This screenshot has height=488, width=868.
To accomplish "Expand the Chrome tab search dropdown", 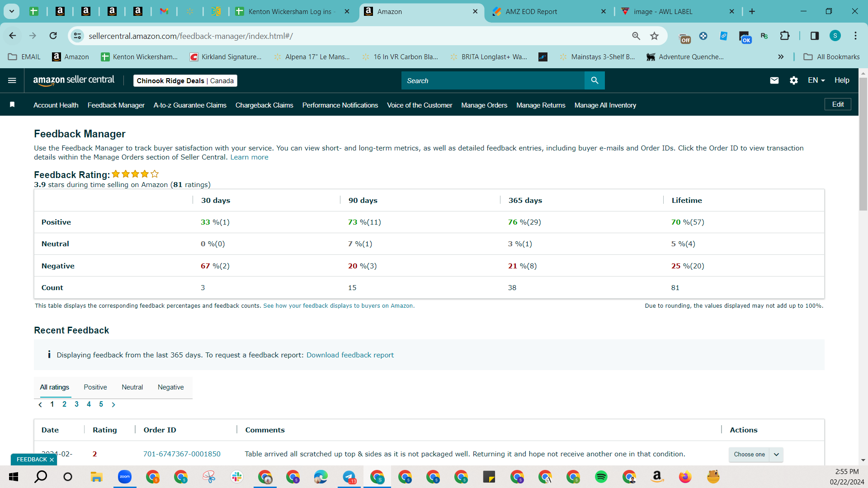I will [12, 11].
